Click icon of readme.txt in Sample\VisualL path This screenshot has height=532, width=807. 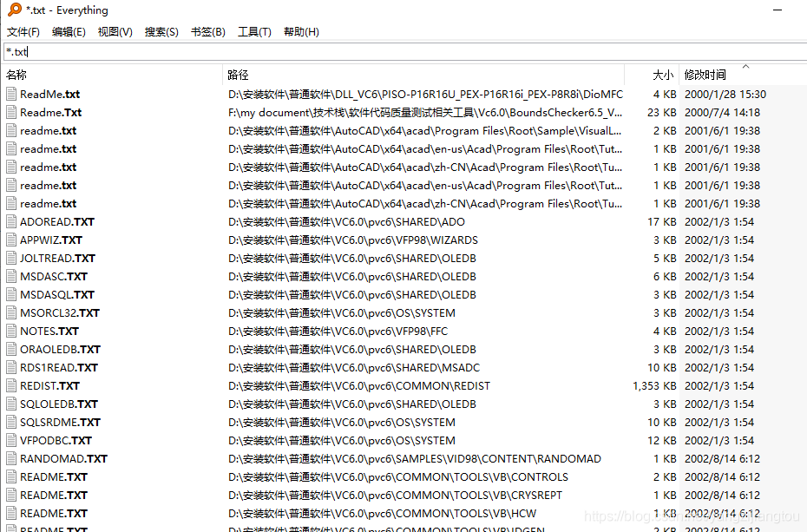11,131
